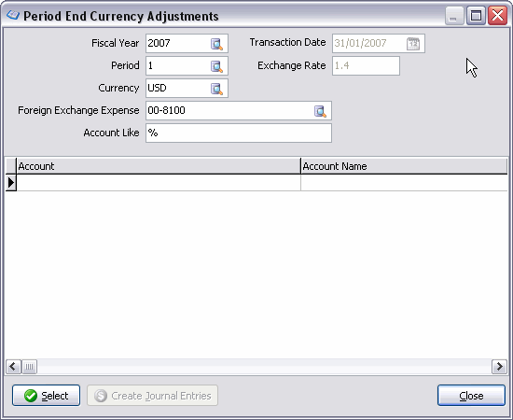Click the empty Account Name cell in first row
Image resolution: width=513 pixels, height=420 pixels.
coord(404,183)
